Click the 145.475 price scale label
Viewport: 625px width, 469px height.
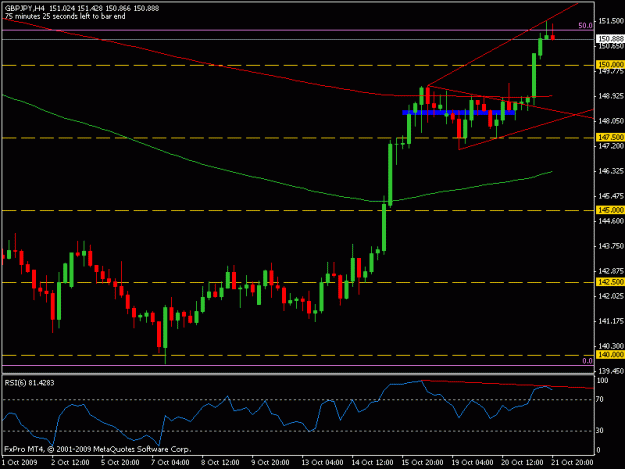click(611, 196)
